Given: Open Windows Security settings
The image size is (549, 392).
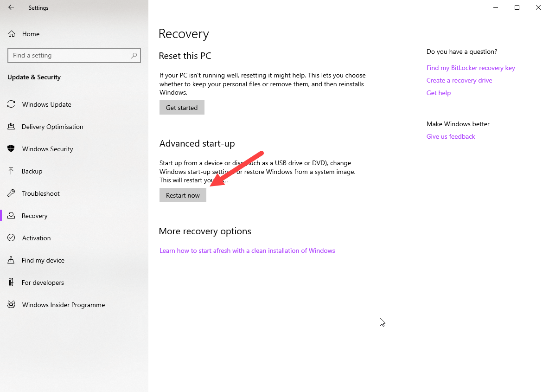Looking at the screenshot, I should coord(47,149).
